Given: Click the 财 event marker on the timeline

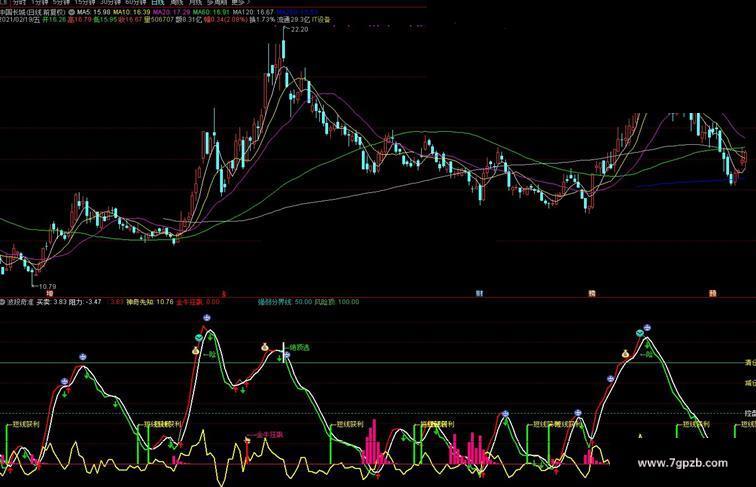Looking at the screenshot, I should [479, 293].
